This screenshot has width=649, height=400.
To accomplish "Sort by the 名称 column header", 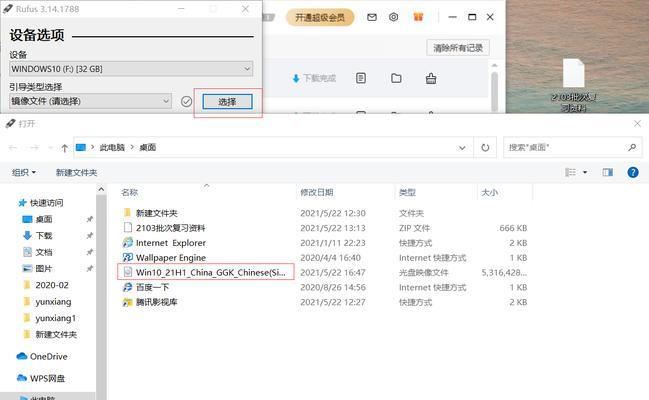I will pos(130,192).
